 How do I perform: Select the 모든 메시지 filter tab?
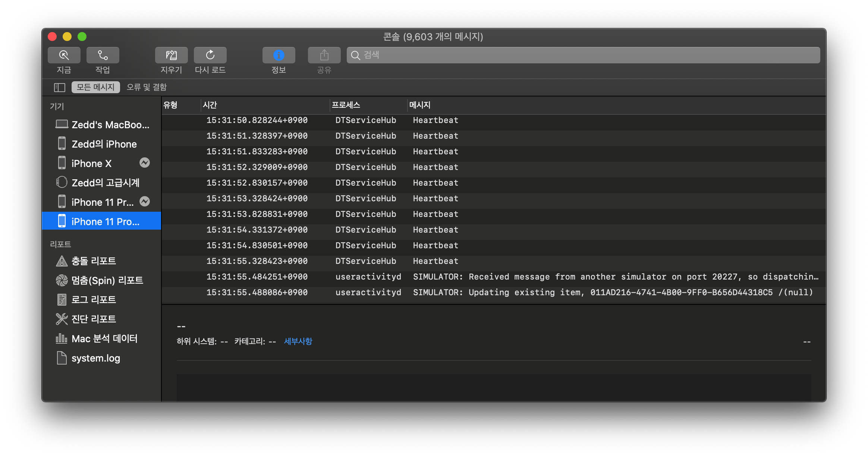click(x=96, y=87)
